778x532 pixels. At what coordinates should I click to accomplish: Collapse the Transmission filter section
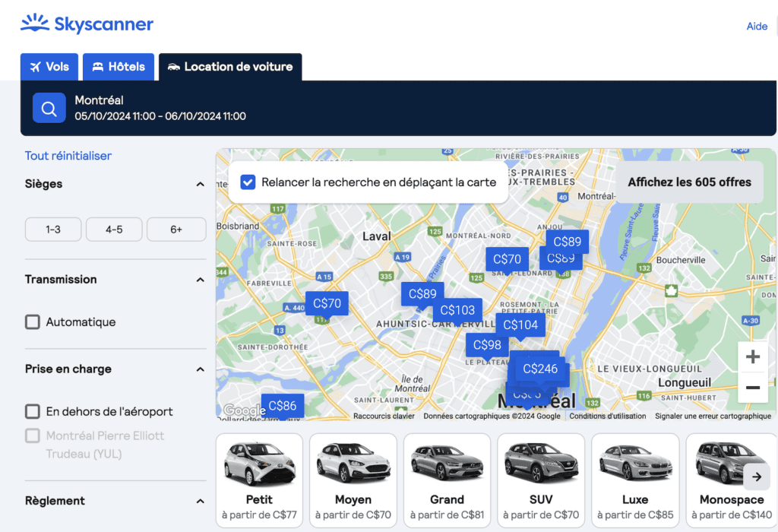[x=200, y=280]
